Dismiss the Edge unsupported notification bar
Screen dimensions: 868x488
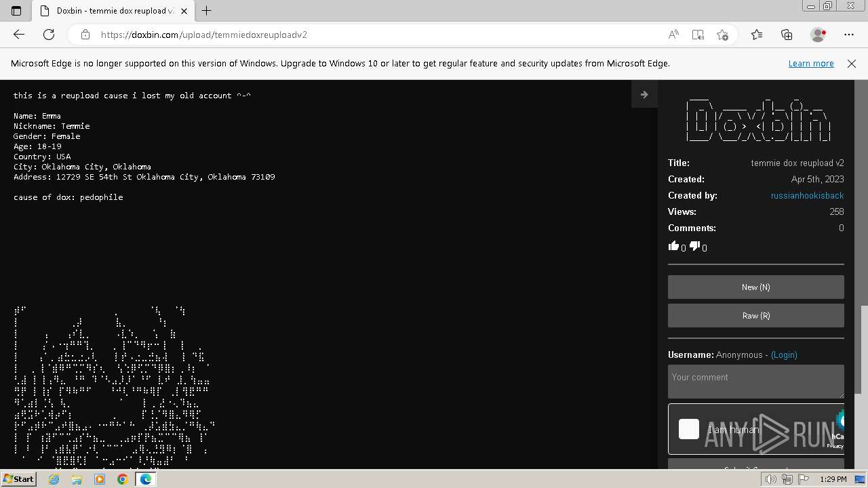(852, 63)
